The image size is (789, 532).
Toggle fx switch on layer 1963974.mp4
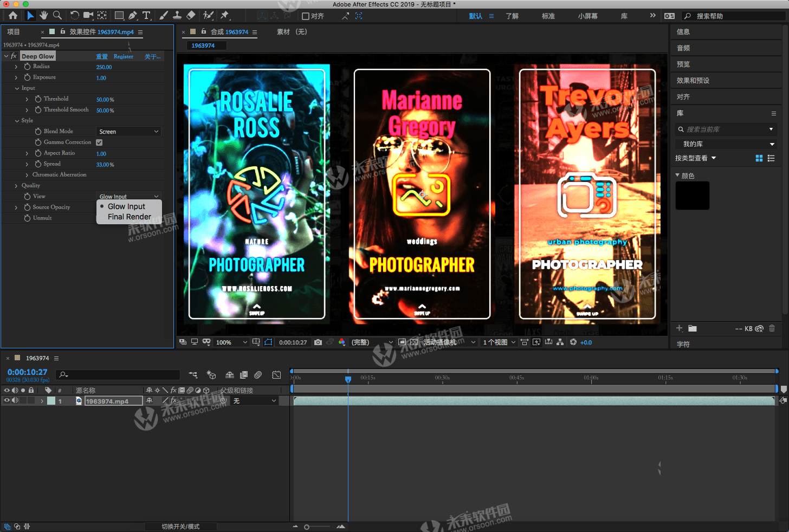[x=173, y=401]
